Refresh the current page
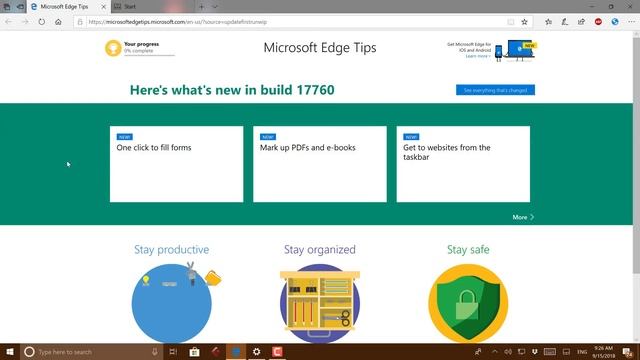Viewport: 640px width, 360px height. click(x=42, y=22)
